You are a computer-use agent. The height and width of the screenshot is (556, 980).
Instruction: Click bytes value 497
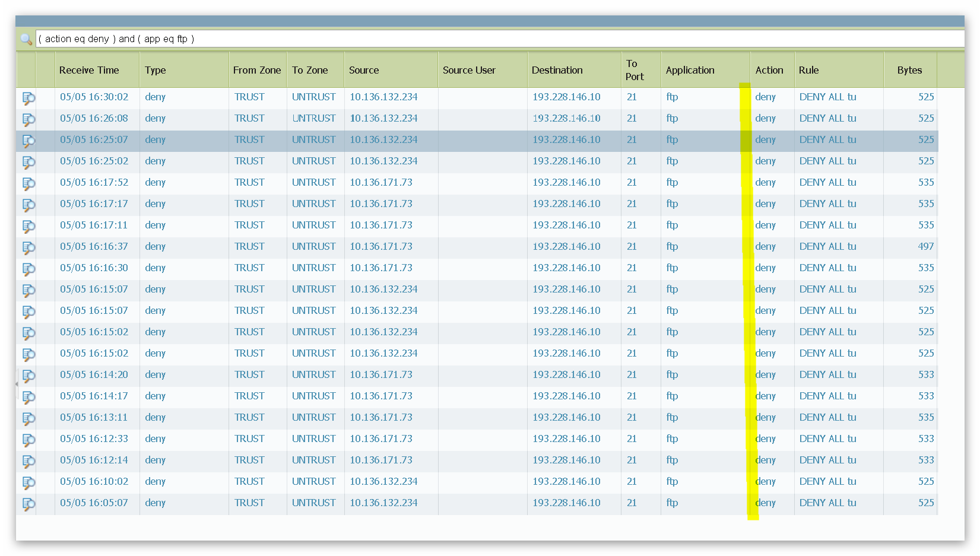pyautogui.click(x=926, y=246)
